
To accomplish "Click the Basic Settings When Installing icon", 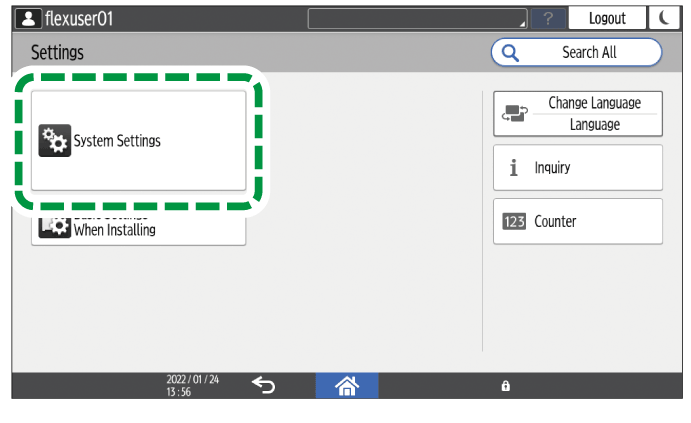I will pos(54,226).
